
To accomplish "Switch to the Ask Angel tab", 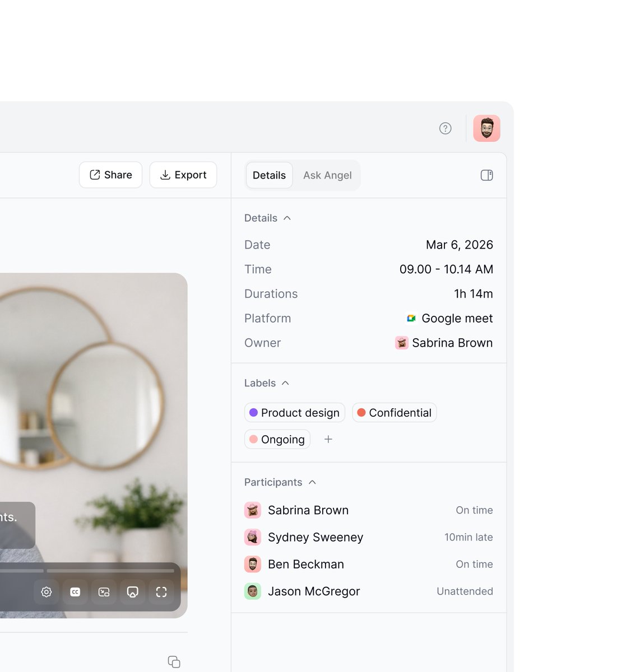I will coord(327,175).
